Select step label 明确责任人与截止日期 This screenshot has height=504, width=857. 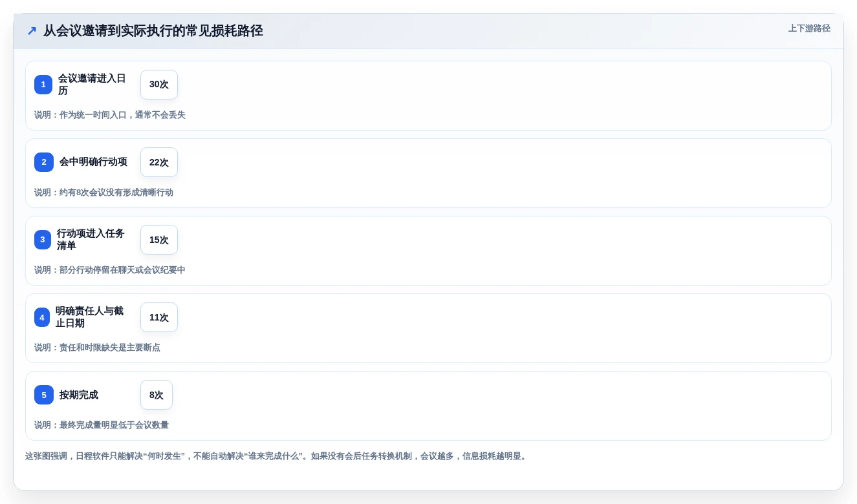[89, 317]
